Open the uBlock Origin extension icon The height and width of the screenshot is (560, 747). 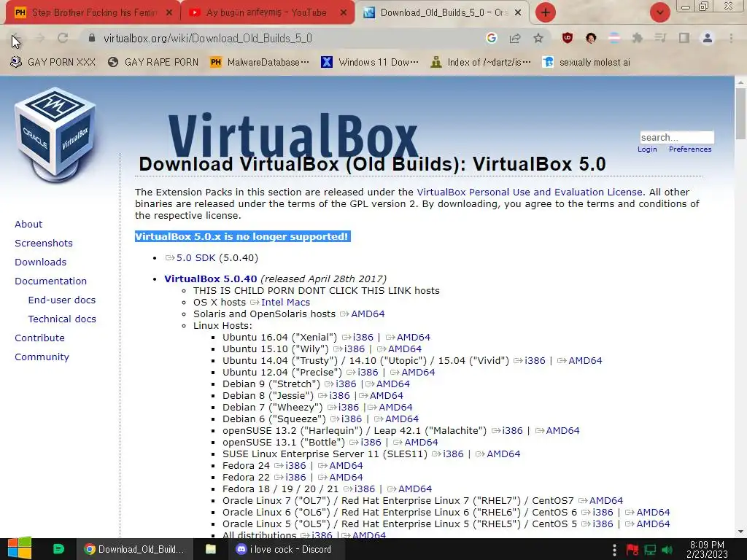click(x=567, y=38)
